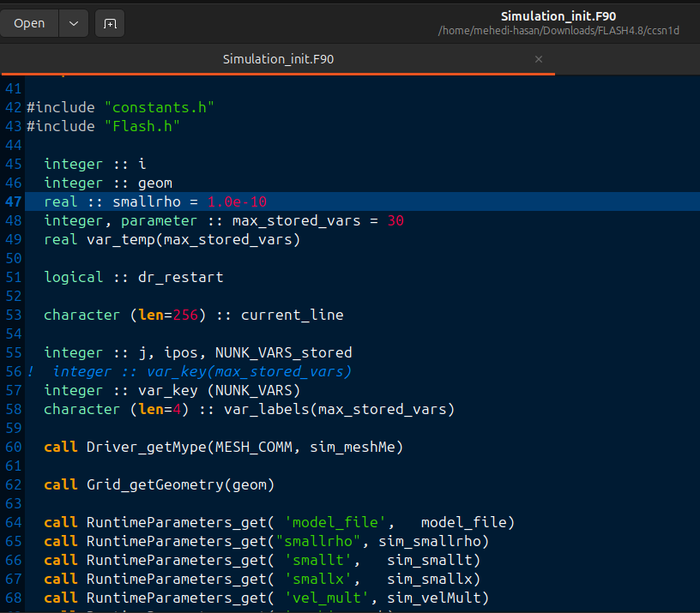
Task: Click NUNK_VARS_stored on line 55
Action: pos(283,353)
